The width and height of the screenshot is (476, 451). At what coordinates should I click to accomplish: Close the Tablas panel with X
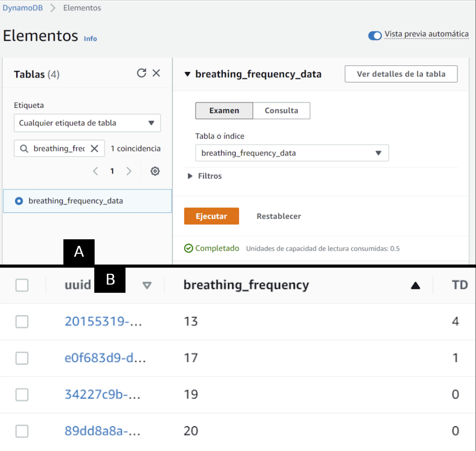156,73
